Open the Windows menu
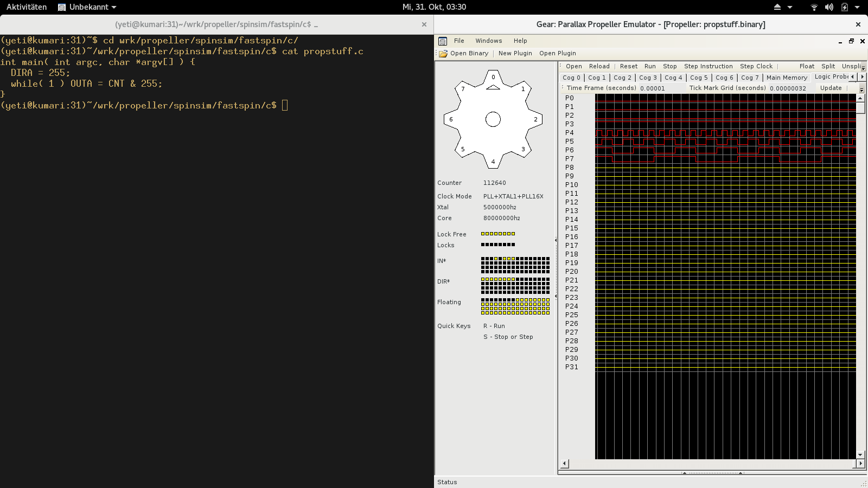 [x=488, y=41]
